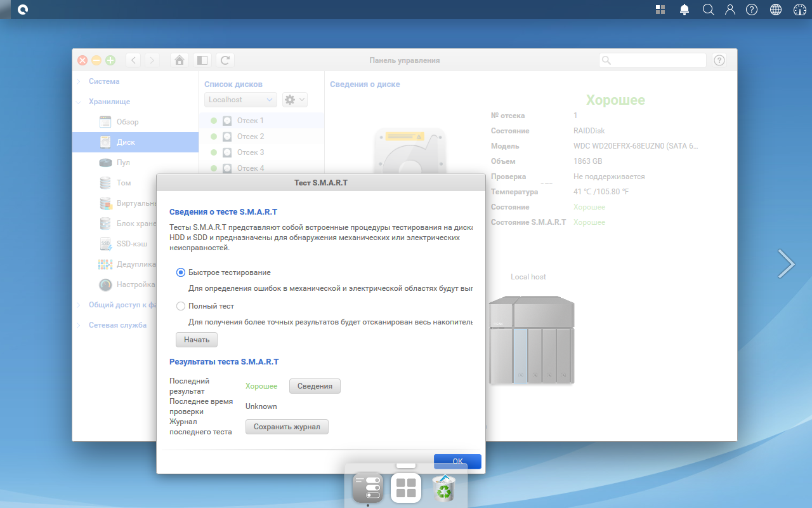Click the Block storage sidebar icon
812x508 pixels.
click(x=106, y=224)
